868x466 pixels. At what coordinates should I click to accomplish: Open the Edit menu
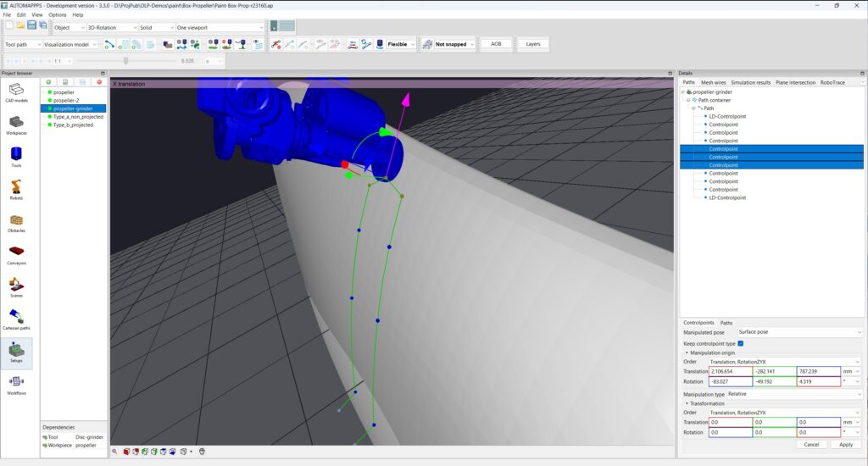tap(21, 15)
